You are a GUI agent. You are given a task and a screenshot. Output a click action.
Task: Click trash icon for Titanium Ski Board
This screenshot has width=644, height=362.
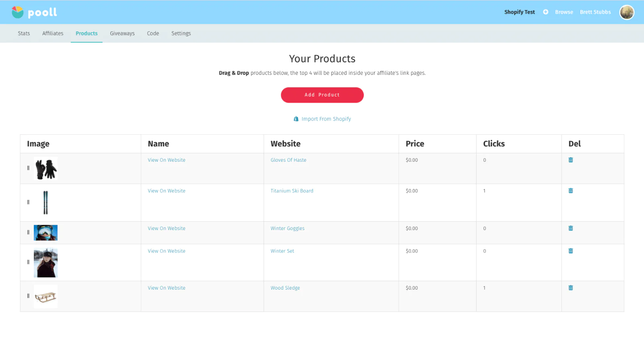point(570,191)
